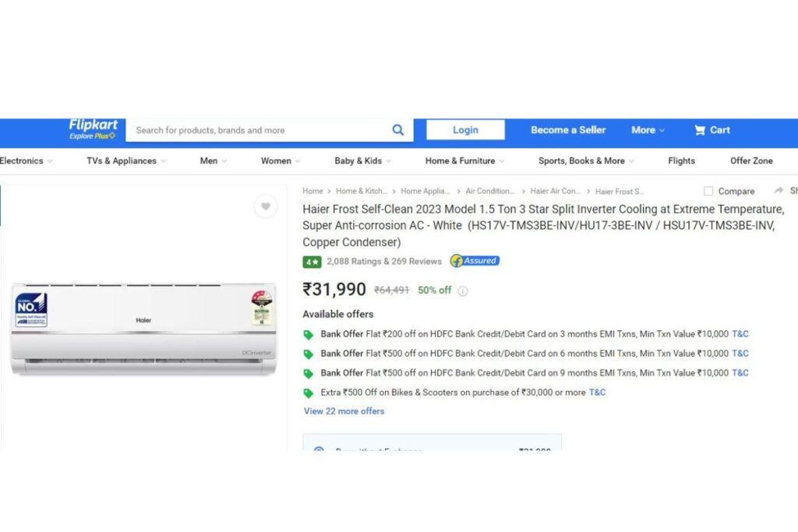798x532 pixels.
Task: Go to Home breadcrumb
Action: (x=312, y=192)
